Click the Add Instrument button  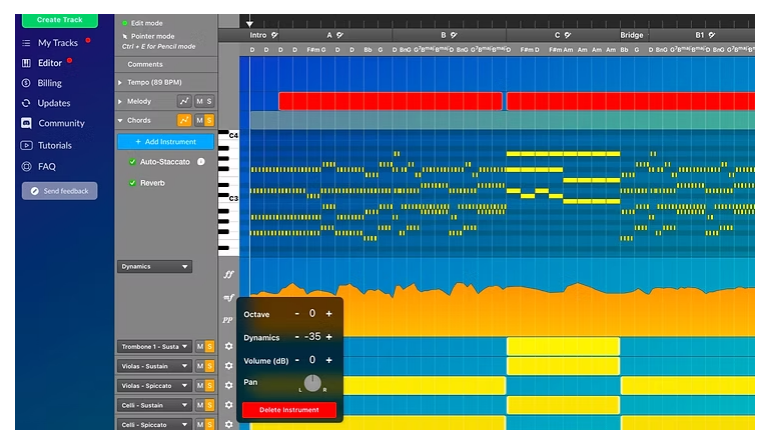coord(165,142)
